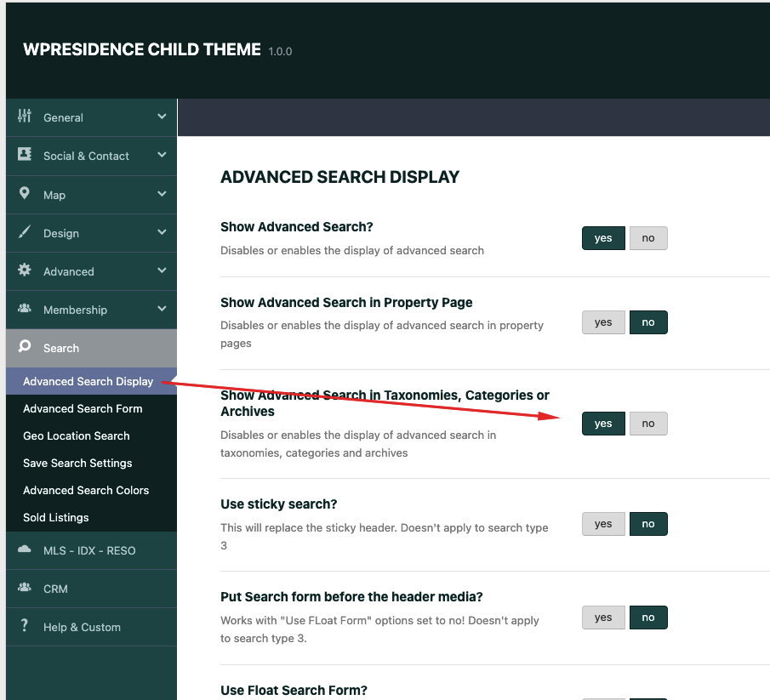Image resolution: width=770 pixels, height=700 pixels.
Task: Go to Advanced Search Display submenu
Action: point(91,381)
